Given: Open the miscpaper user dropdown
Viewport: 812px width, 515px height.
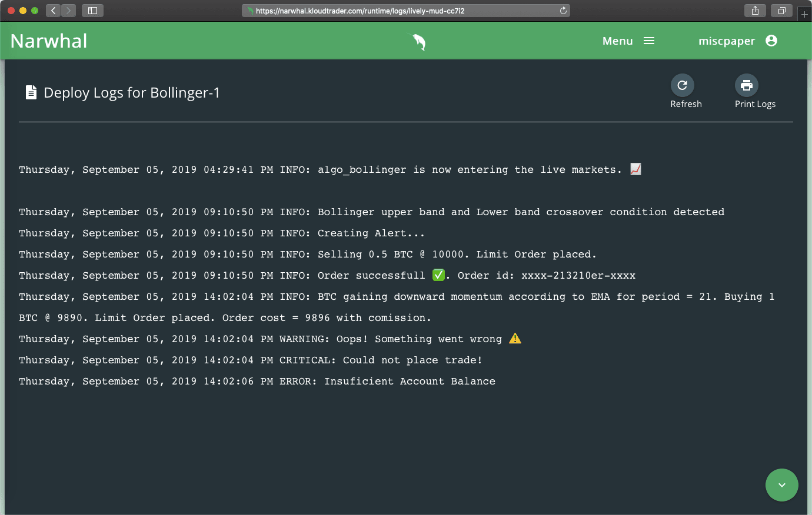Looking at the screenshot, I should pos(727,41).
